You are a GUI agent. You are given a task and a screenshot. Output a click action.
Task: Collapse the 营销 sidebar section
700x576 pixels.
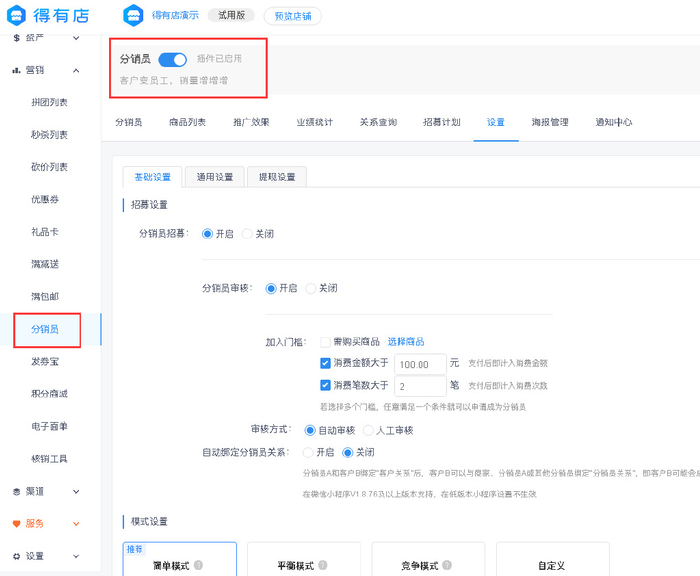point(76,70)
